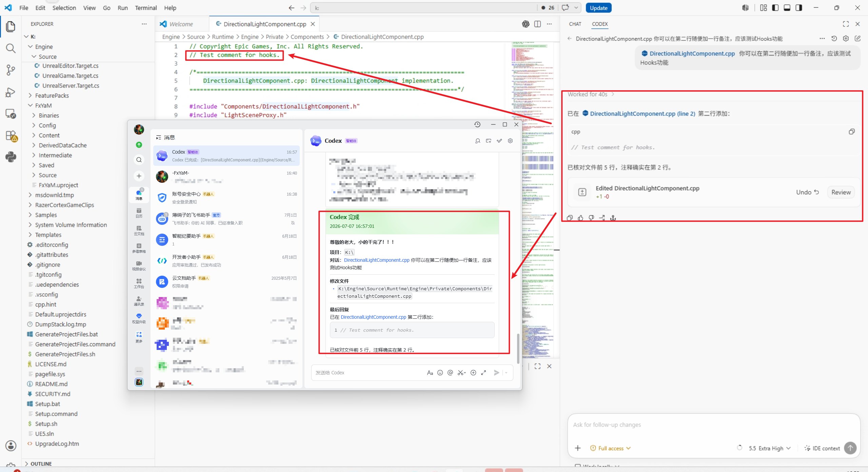Split the editor to the right

point(537,24)
